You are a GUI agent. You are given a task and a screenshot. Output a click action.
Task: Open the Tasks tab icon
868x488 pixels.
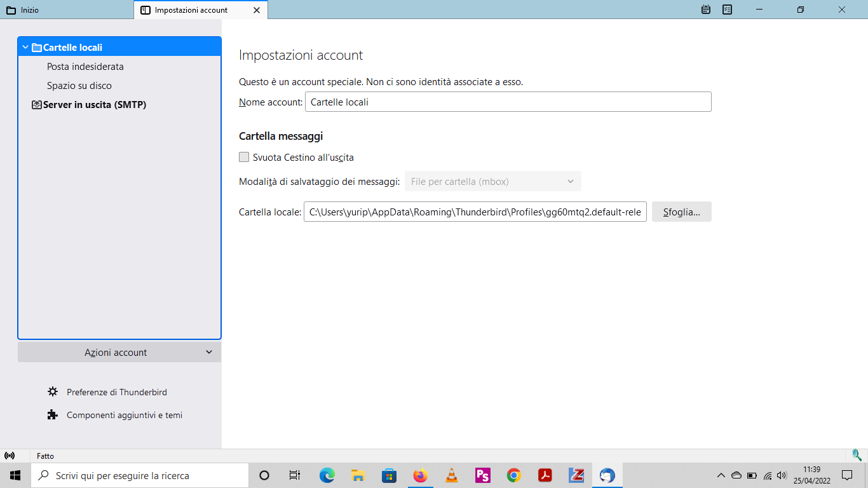728,10
